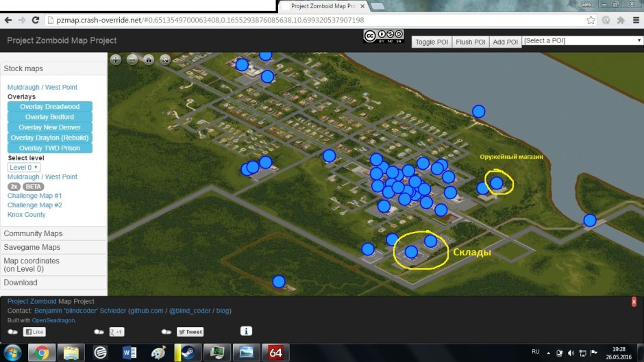
Task: Enable the Facebook Like switch
Action: point(13,332)
